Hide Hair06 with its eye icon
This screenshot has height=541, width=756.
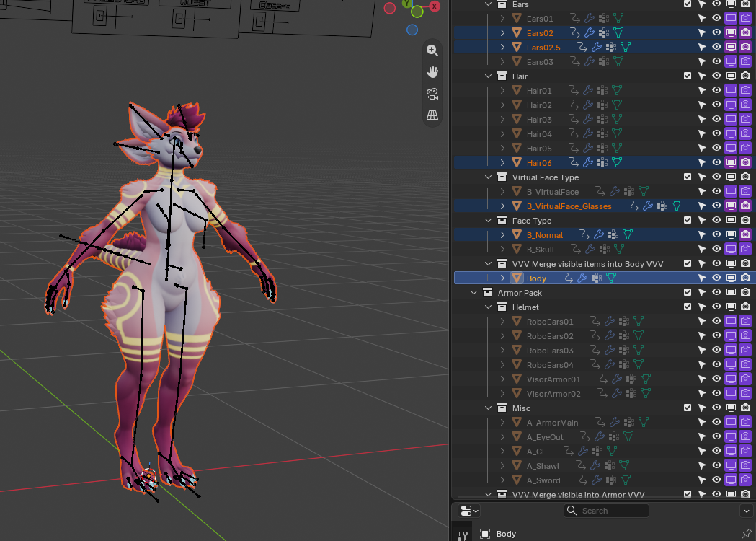[716, 162]
